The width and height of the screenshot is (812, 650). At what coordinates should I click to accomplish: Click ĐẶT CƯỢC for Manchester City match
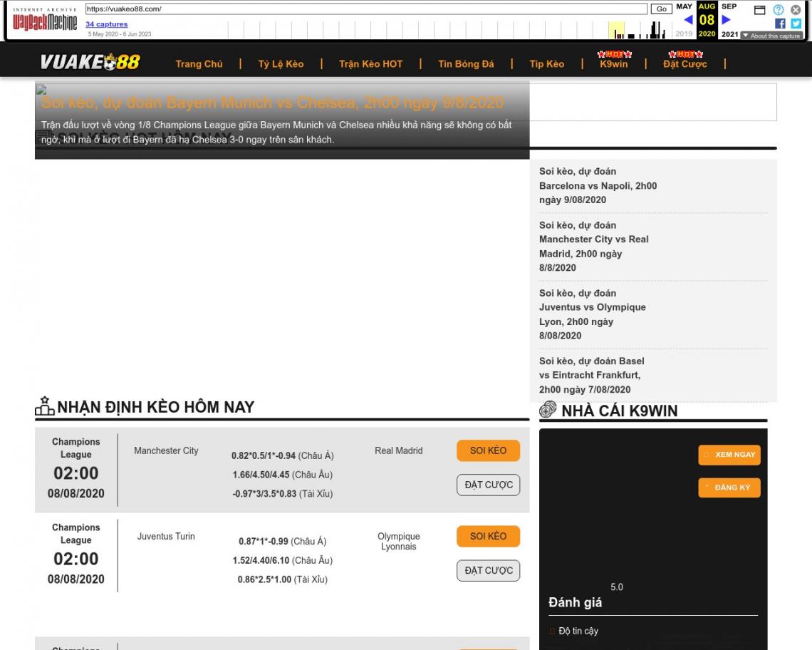pyautogui.click(x=489, y=485)
